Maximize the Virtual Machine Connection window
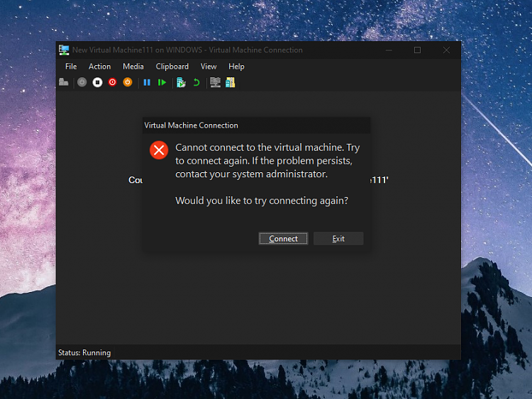This screenshot has width=532, height=399. tap(417, 50)
